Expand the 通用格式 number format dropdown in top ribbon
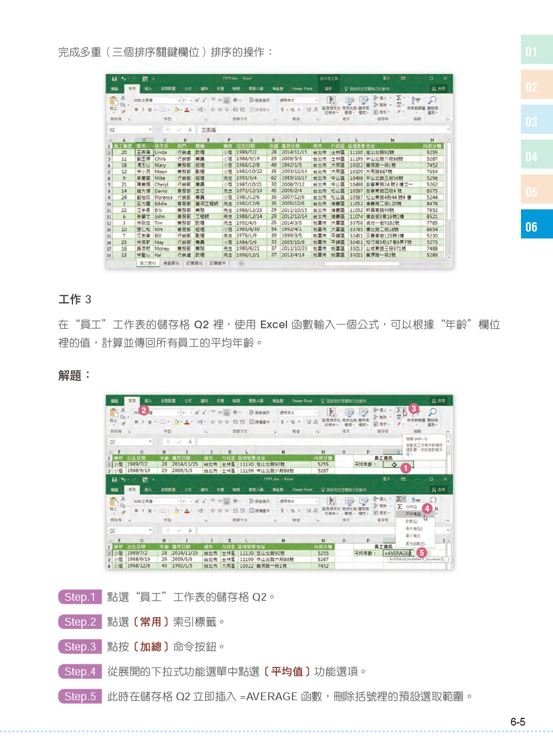 click(316, 101)
